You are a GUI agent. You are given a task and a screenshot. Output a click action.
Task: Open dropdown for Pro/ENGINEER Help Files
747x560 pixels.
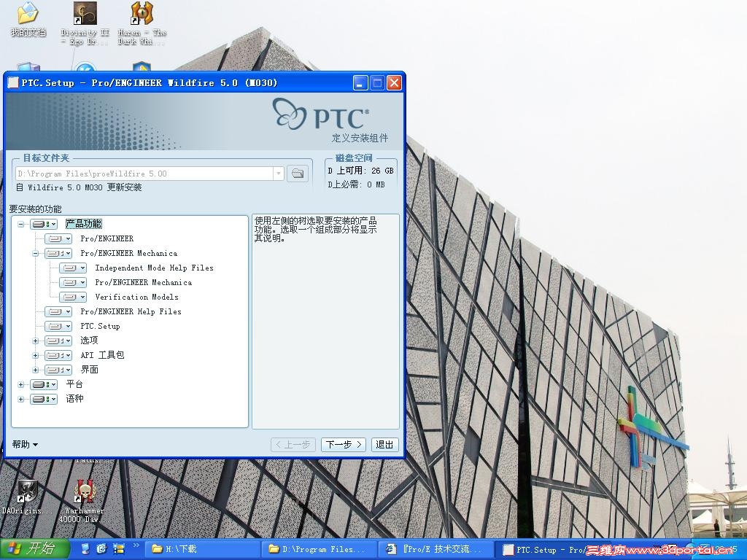58,312
